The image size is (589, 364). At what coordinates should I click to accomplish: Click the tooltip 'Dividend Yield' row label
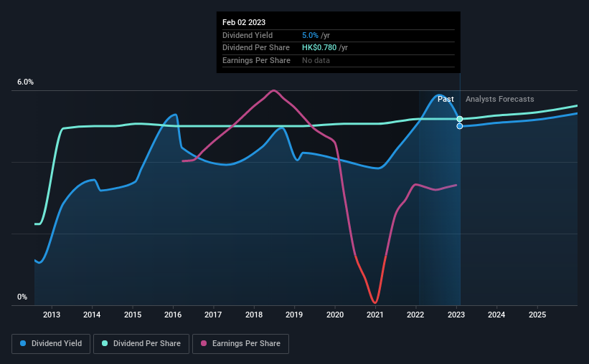pos(248,35)
